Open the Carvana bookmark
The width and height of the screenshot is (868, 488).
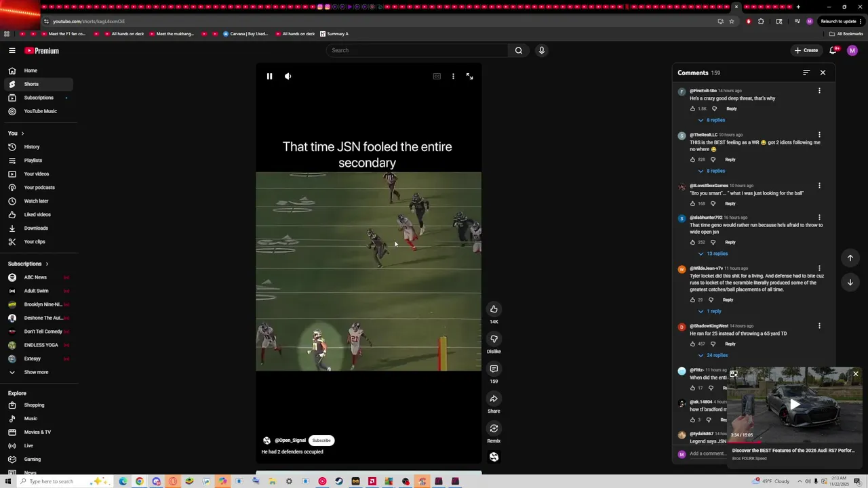[245, 34]
